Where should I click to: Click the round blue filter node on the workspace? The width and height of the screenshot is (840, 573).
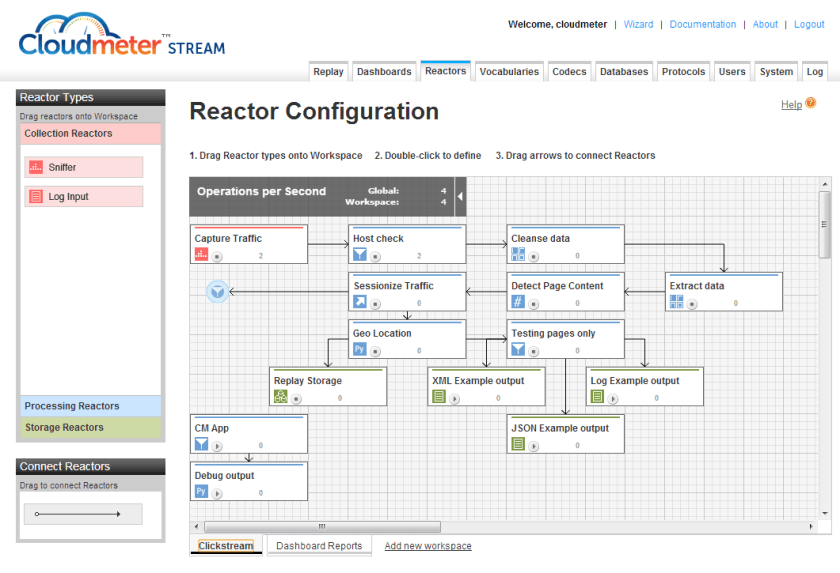coord(217,291)
